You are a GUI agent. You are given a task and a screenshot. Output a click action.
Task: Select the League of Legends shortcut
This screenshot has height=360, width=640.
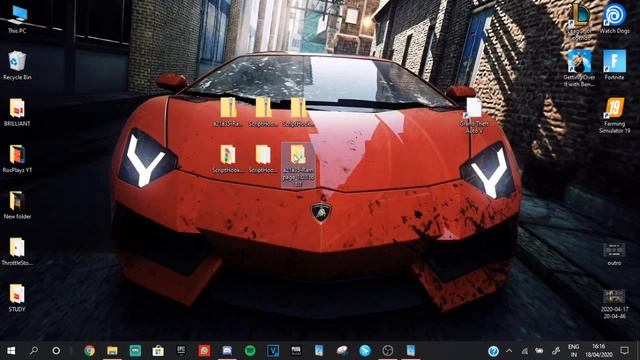click(x=580, y=22)
